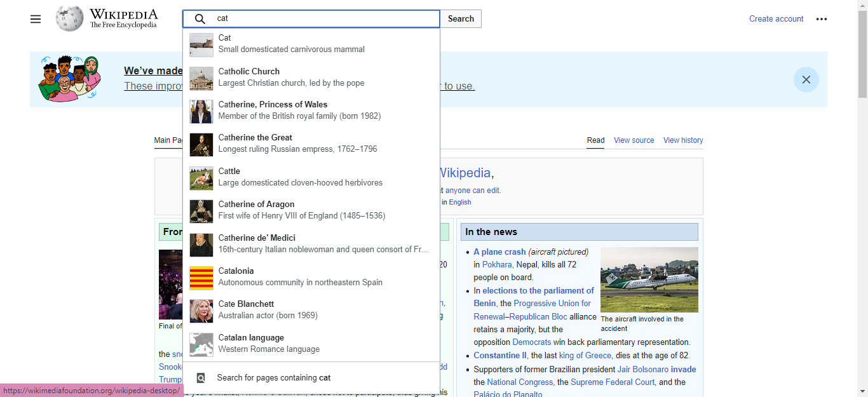The height and width of the screenshot is (397, 868).
Task: Open the hamburger main menu
Action: (36, 19)
